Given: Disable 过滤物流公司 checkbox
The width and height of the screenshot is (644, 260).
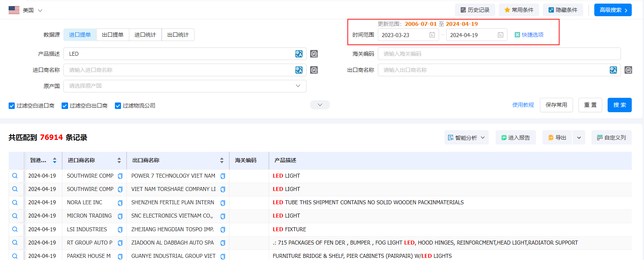Looking at the screenshot, I should pos(118,106).
